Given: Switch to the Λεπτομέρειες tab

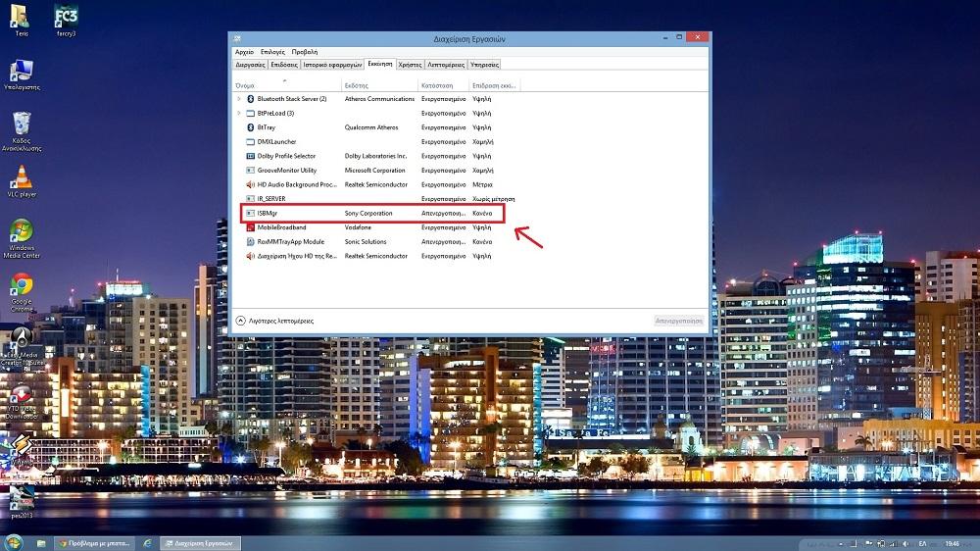Looking at the screenshot, I should (x=446, y=65).
